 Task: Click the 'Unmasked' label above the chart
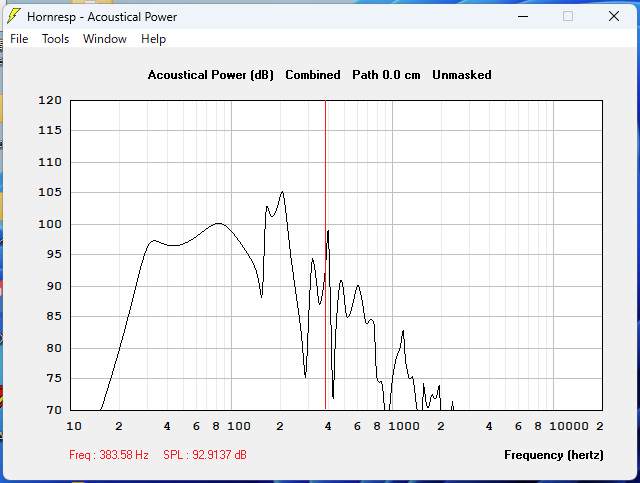[462, 75]
